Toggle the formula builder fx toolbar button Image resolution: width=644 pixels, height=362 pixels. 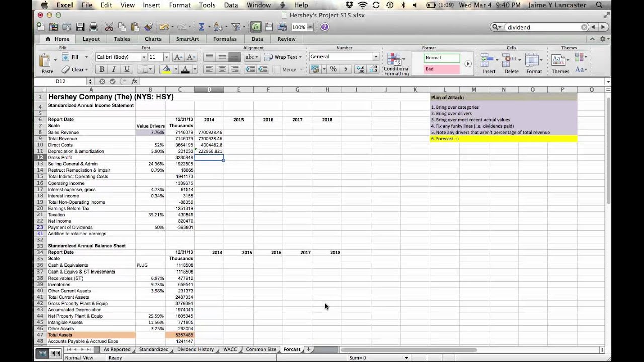(256, 27)
